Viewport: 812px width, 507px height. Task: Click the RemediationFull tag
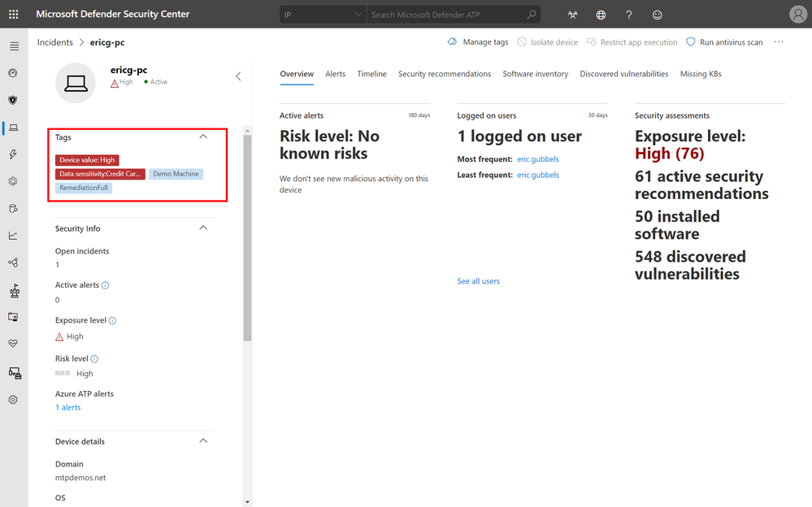click(84, 188)
